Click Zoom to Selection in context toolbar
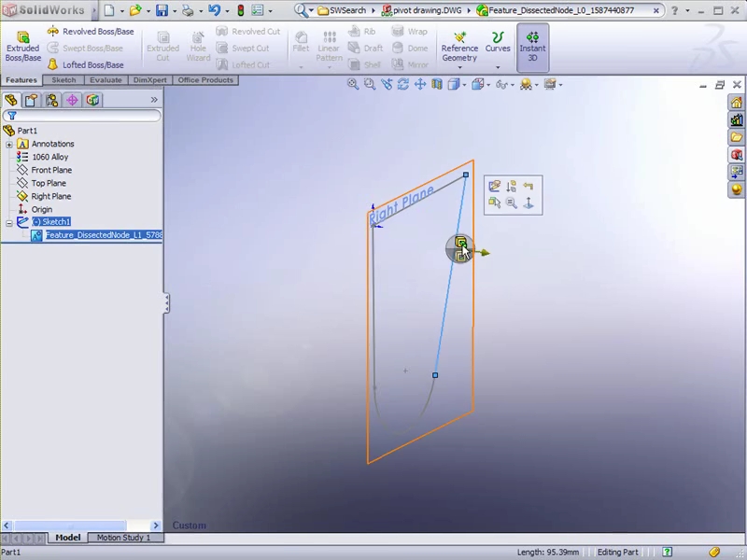 (511, 203)
